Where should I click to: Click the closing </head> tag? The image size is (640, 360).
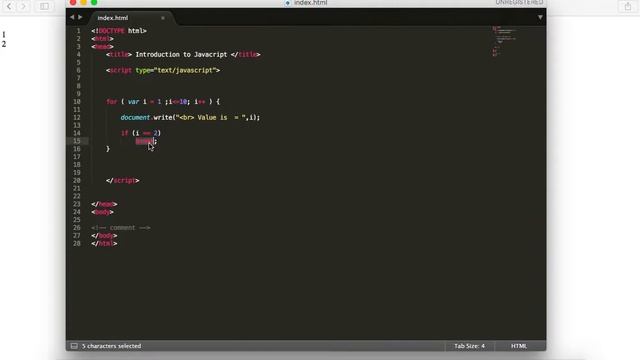(x=104, y=204)
